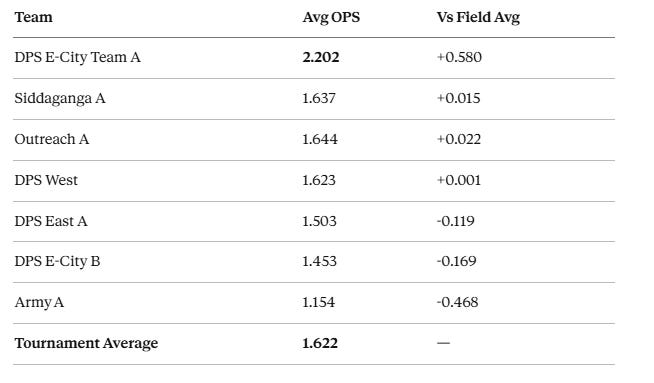Select the DPS West team cell
This screenshot has height=383, width=654.
46,180
